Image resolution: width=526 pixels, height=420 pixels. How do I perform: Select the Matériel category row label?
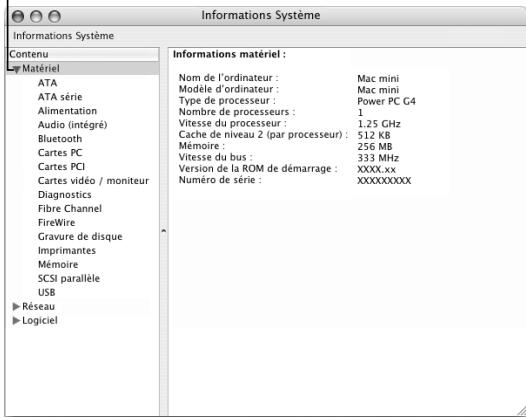click(x=41, y=69)
